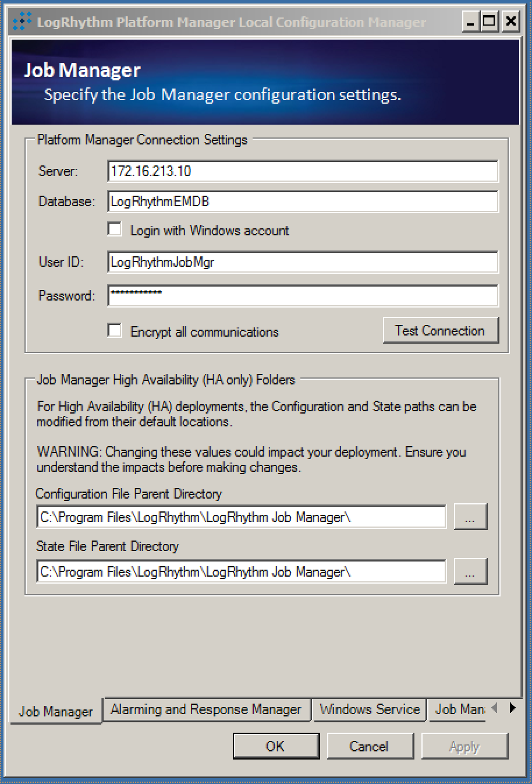
Task: Click the Job Manager header title
Action: [82, 70]
